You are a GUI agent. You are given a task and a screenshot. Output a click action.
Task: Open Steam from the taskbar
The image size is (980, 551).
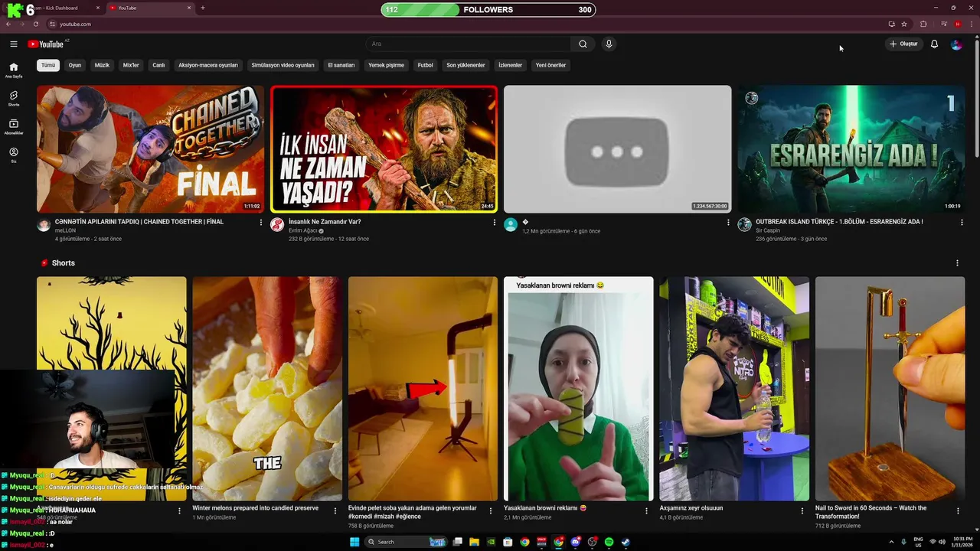click(x=626, y=542)
